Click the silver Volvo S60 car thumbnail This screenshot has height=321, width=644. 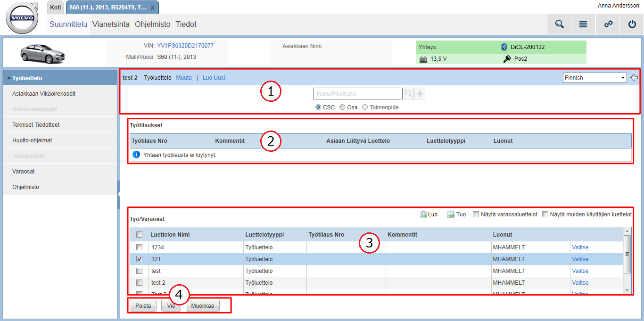(42, 54)
